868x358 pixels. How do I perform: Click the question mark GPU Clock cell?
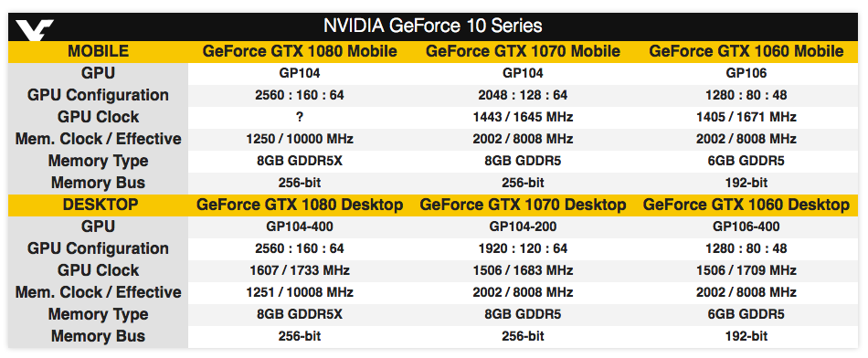(300, 117)
